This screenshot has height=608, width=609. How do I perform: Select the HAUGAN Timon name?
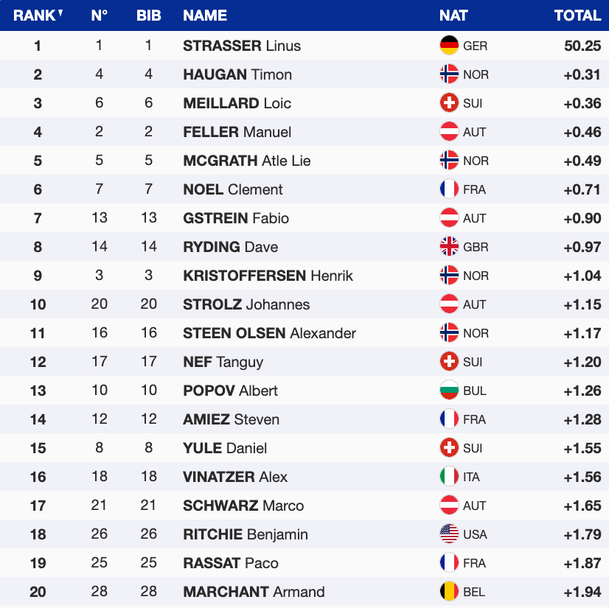pos(237,75)
